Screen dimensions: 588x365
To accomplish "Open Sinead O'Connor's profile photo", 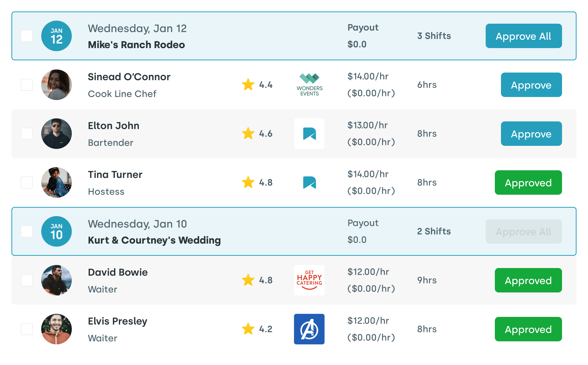I will point(57,85).
